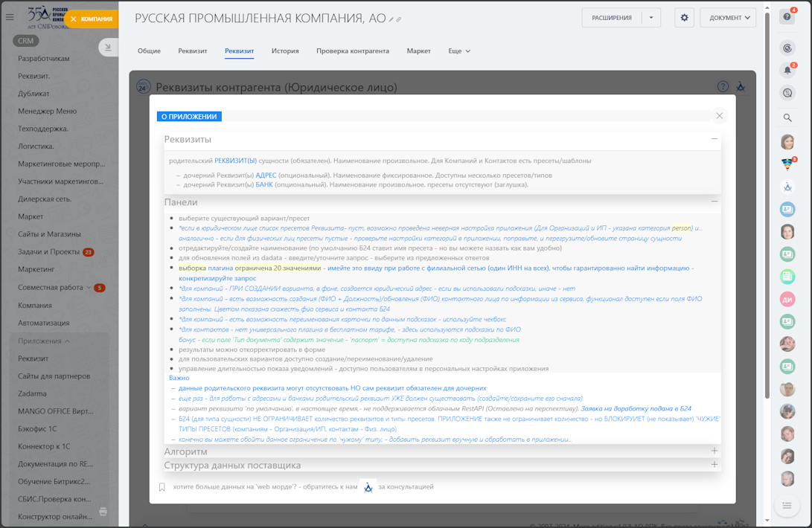Viewport: 812px width, 528px height.
Task: Open Задачи и Проекты in left menu
Action: coord(49,252)
